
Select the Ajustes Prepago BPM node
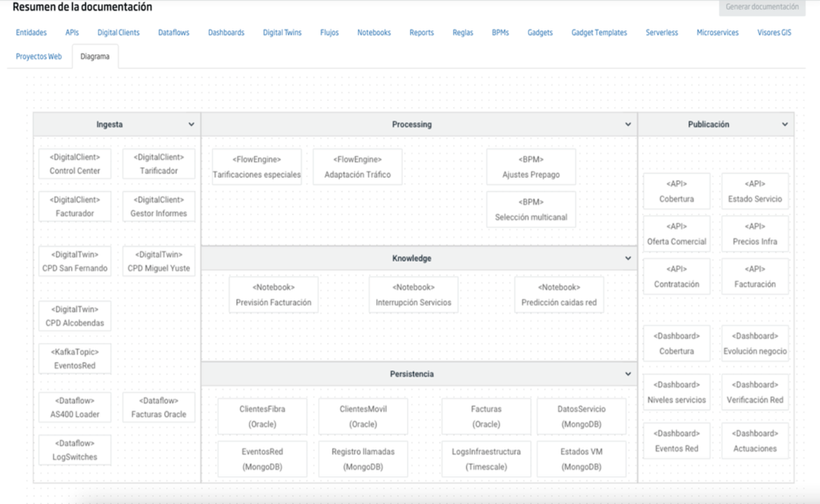531,167
